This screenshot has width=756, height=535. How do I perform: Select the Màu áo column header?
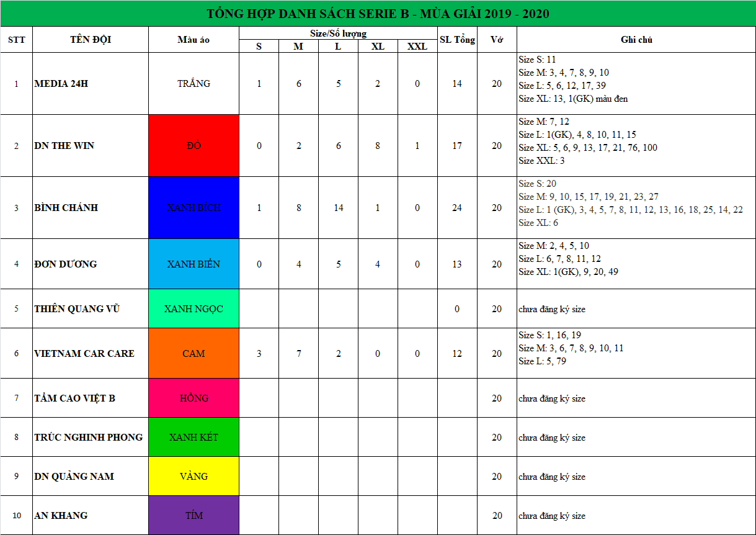click(193, 40)
